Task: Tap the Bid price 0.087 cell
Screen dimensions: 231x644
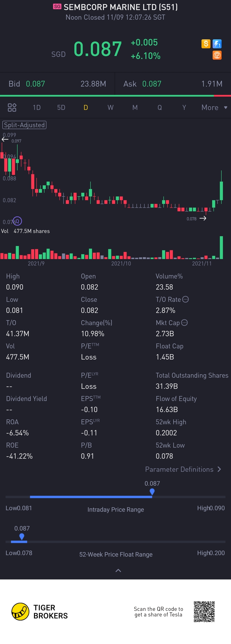Action: coord(36,84)
